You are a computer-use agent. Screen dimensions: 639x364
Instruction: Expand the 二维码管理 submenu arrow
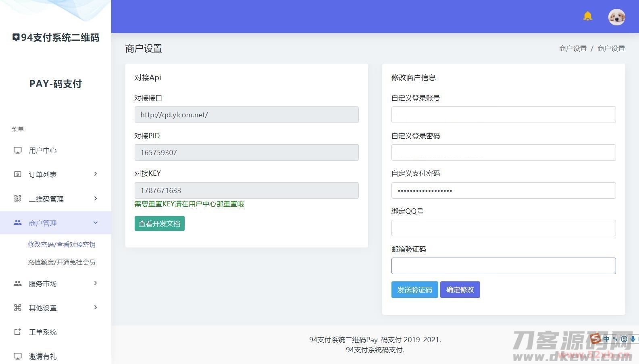tap(96, 198)
